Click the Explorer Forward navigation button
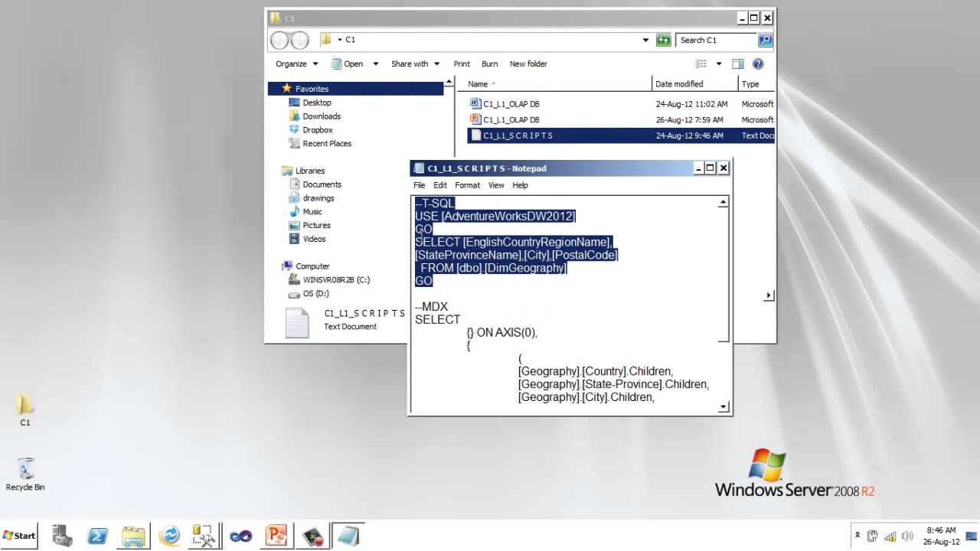980x551 pixels. coord(300,40)
